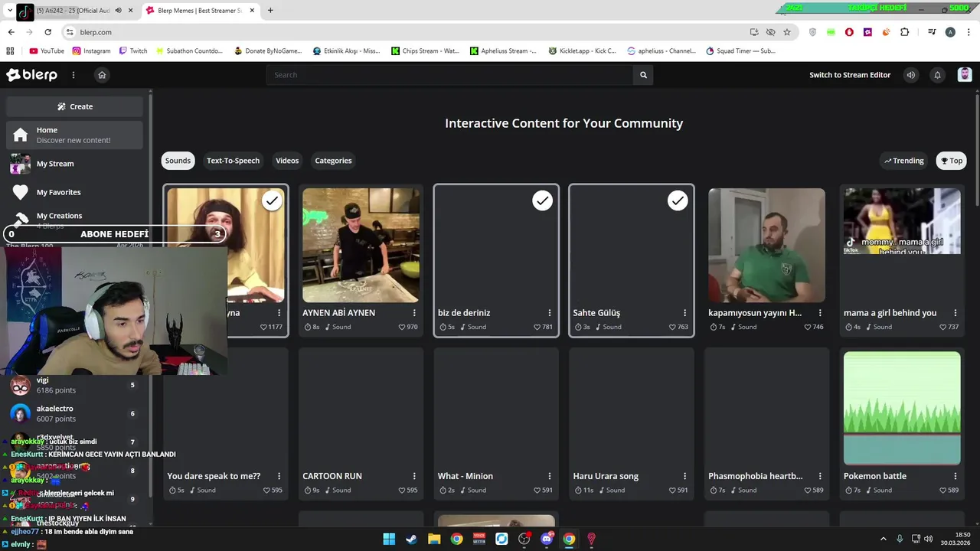
Task: Mute the TikTok tab audio icon
Action: tap(119, 11)
